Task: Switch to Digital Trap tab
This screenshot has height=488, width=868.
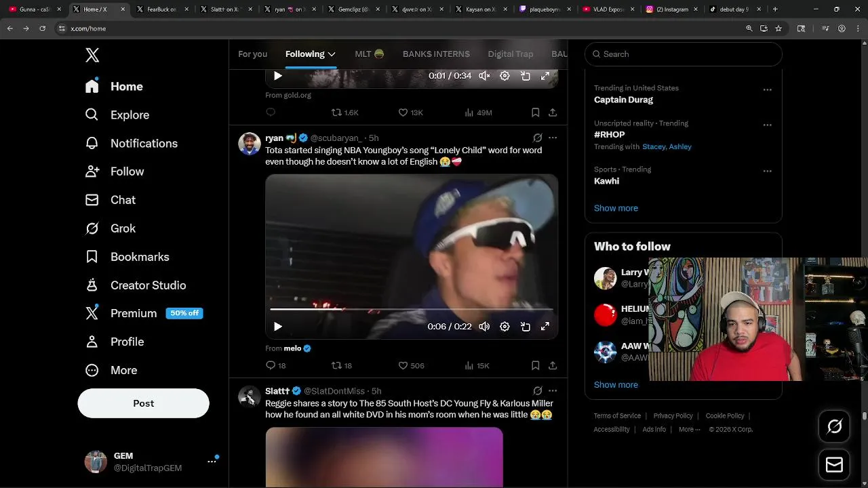Action: pyautogui.click(x=511, y=54)
